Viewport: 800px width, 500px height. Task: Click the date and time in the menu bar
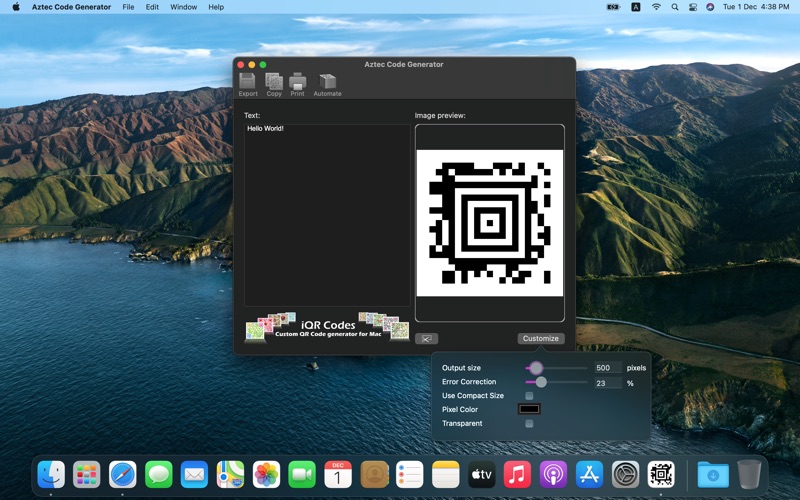pos(756,7)
